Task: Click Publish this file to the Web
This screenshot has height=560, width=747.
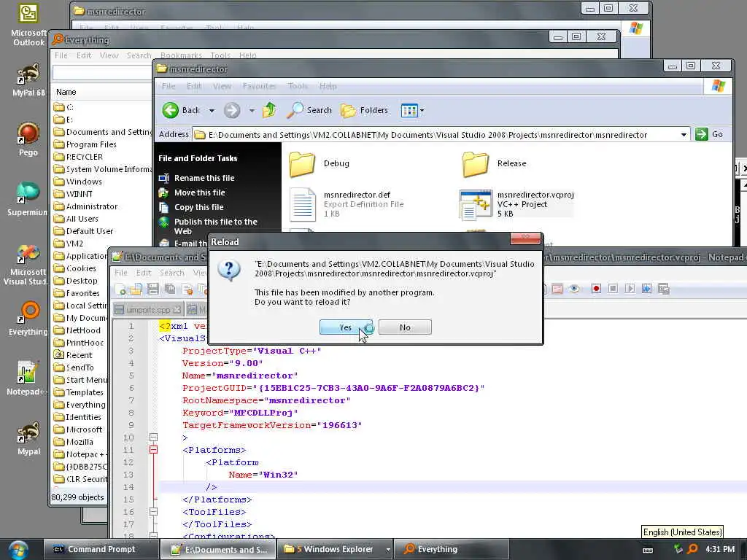Action: [x=215, y=226]
